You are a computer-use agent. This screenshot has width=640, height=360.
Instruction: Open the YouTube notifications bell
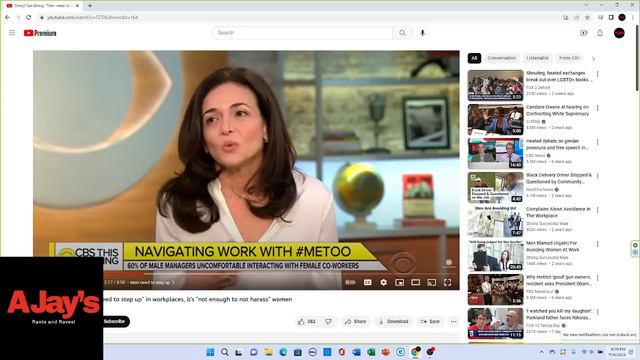(x=600, y=33)
